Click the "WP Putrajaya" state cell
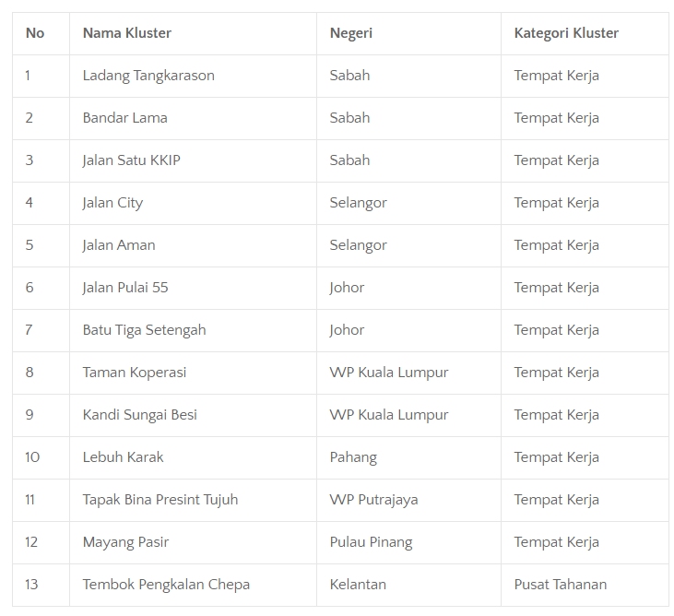Viewport: 674px width, 616px height. click(x=373, y=500)
